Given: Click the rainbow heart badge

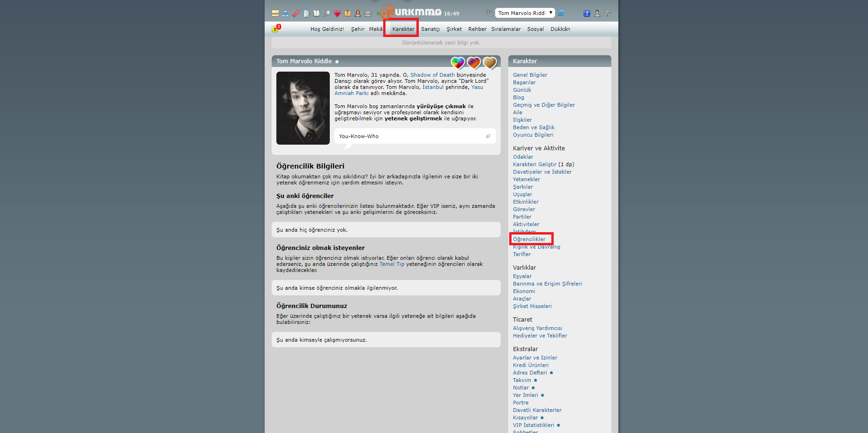Looking at the screenshot, I should pyautogui.click(x=458, y=62).
